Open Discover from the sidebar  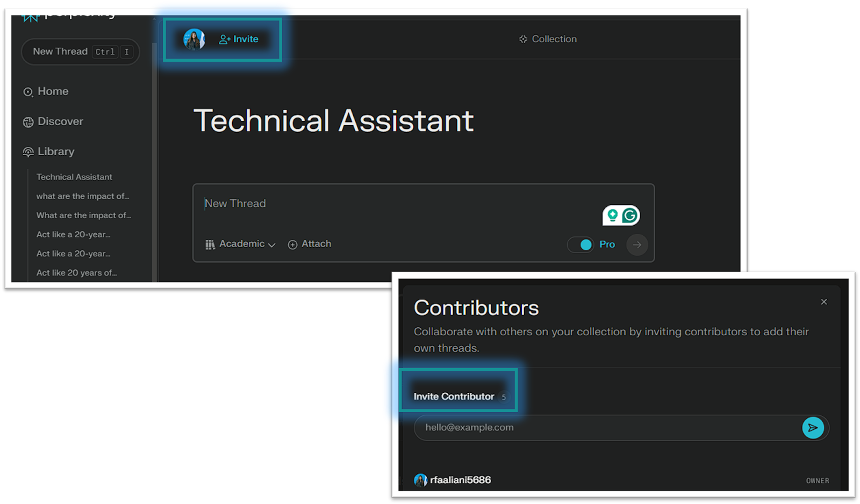pos(60,121)
